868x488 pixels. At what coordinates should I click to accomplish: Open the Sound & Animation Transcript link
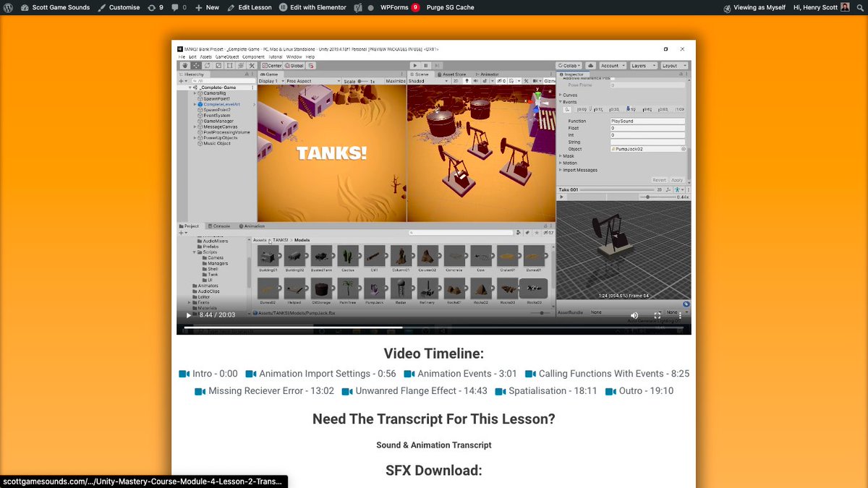[434, 445]
